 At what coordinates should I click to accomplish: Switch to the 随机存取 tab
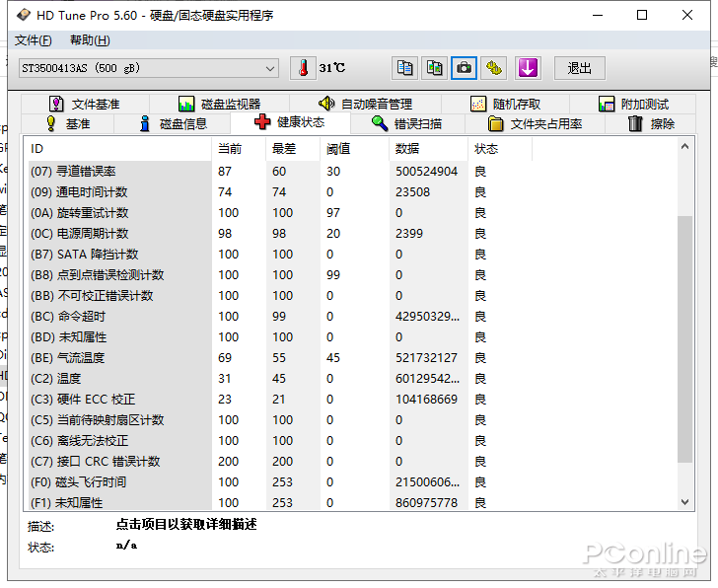pyautogui.click(x=506, y=104)
